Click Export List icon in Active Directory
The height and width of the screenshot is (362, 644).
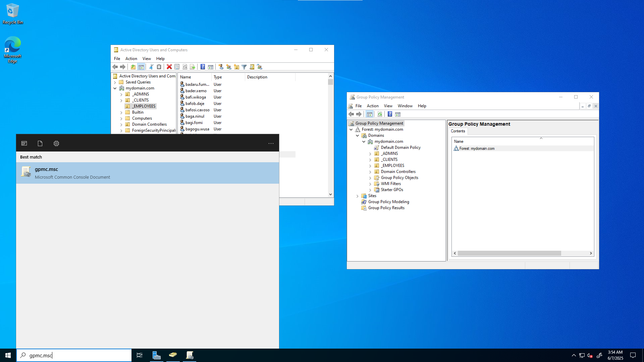pyautogui.click(x=193, y=67)
